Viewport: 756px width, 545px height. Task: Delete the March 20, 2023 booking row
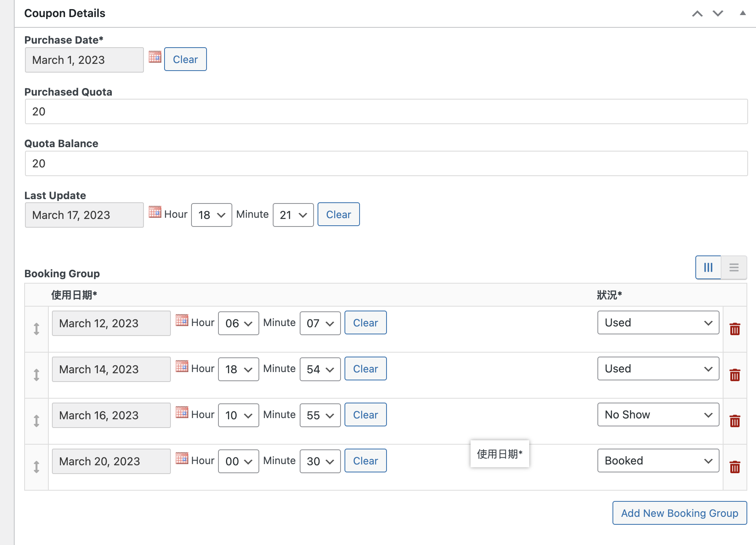tap(735, 467)
